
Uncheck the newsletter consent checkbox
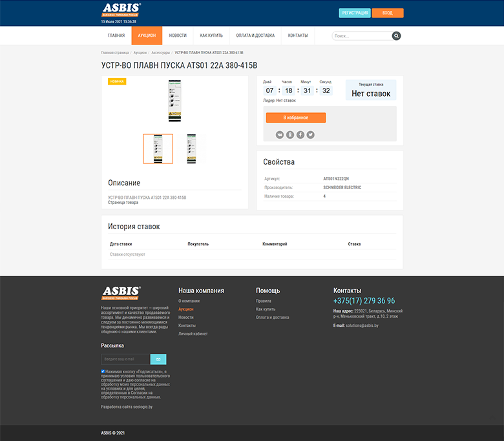[103, 372]
